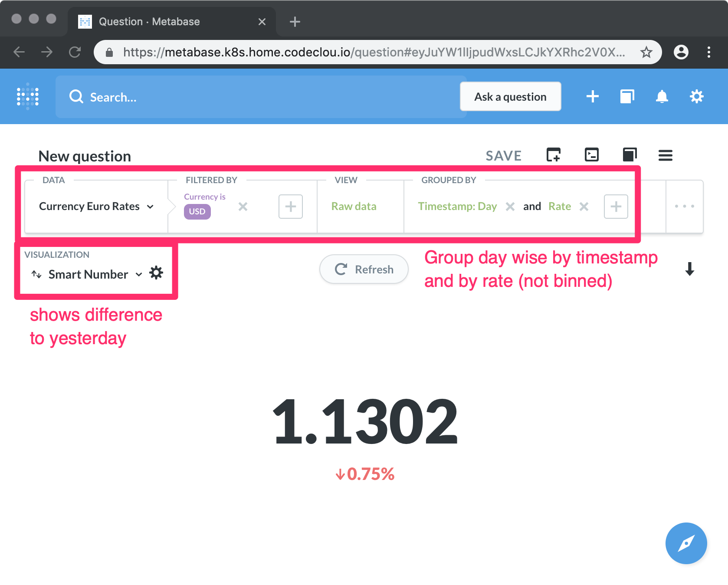Edit the Rate grouping
The height and width of the screenshot is (585, 728).
[x=559, y=207]
